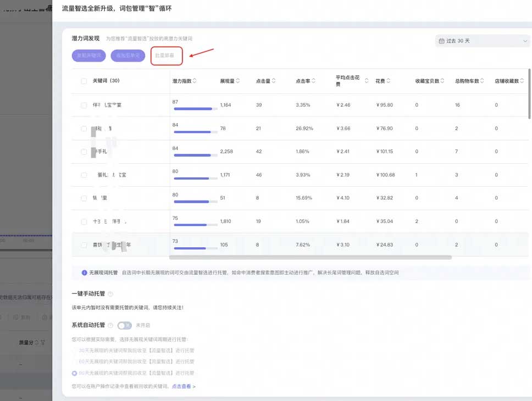The width and height of the screenshot is (532, 401).
Task: Click filter icon next to 质量分 in background page
Action: click(x=43, y=343)
